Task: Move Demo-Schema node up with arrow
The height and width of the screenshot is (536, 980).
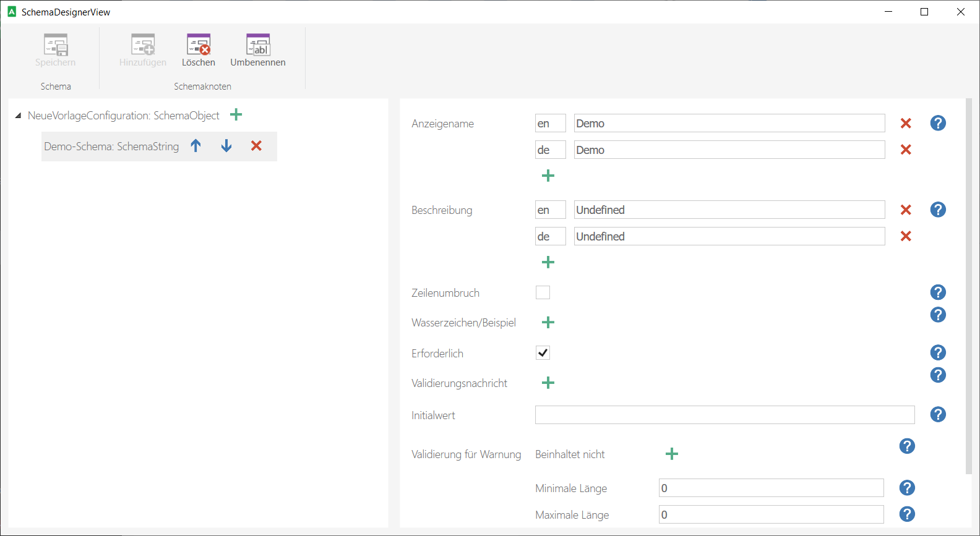Action: [196, 146]
